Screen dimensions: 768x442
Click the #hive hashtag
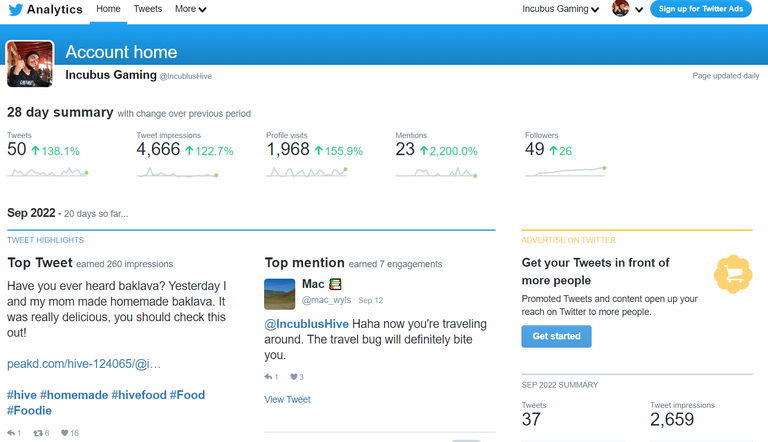22,395
